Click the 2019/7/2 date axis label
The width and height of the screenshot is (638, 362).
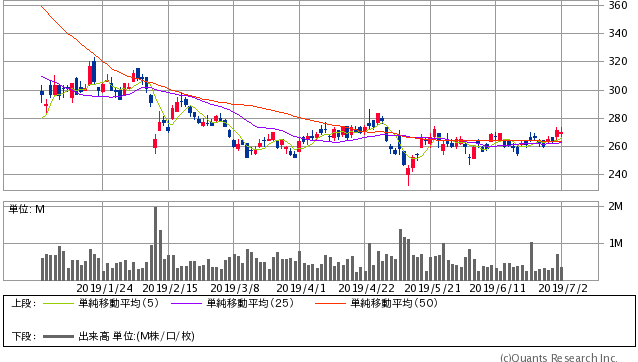563,288
